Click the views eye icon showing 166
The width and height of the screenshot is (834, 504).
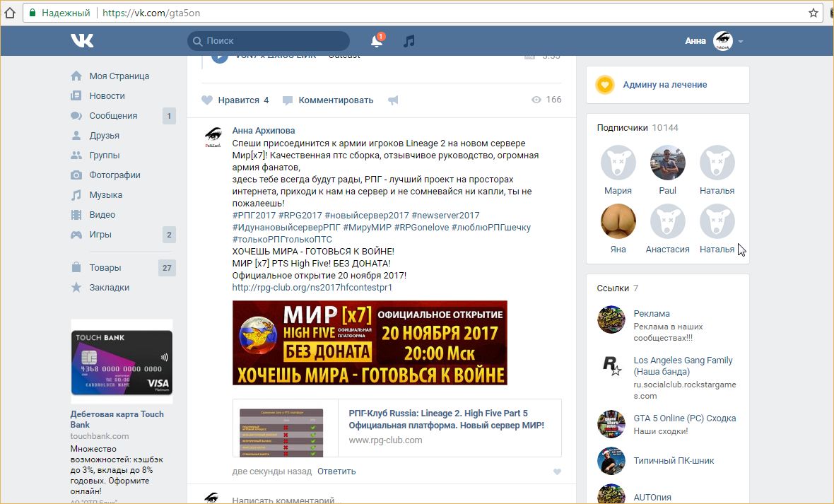(x=536, y=100)
